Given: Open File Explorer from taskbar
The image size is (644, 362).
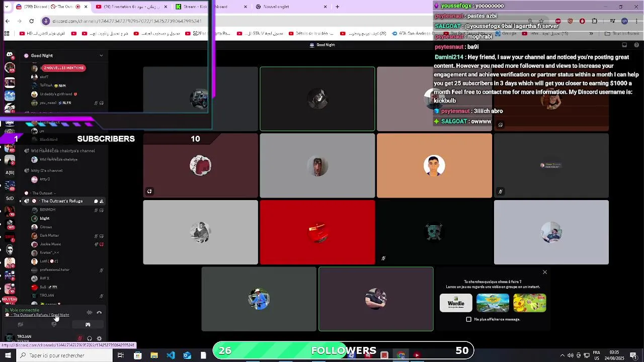Looking at the screenshot, I should [x=154, y=355].
